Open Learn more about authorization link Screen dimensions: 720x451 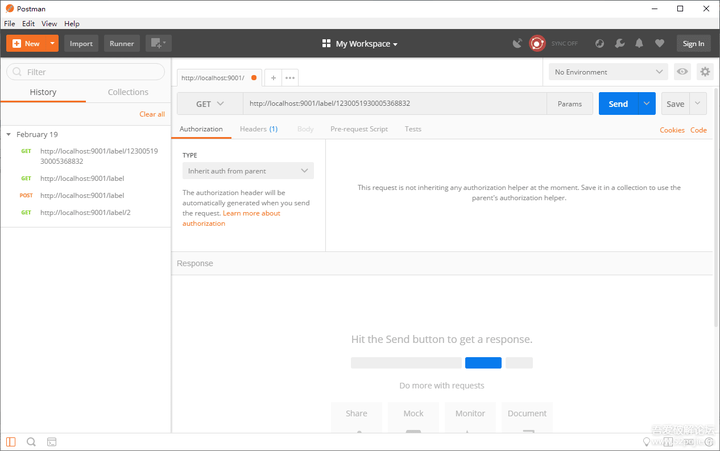(231, 218)
